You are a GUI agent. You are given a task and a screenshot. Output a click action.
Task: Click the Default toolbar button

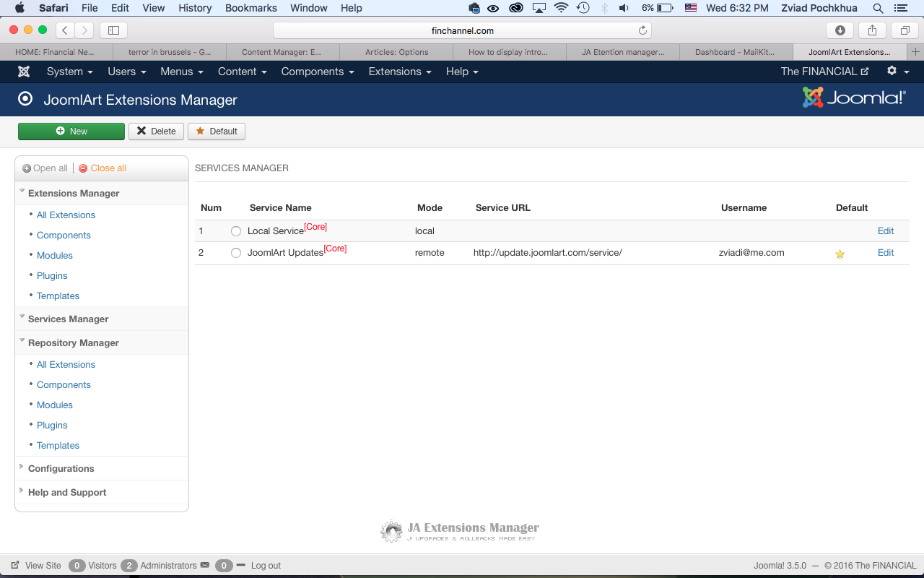click(x=217, y=131)
